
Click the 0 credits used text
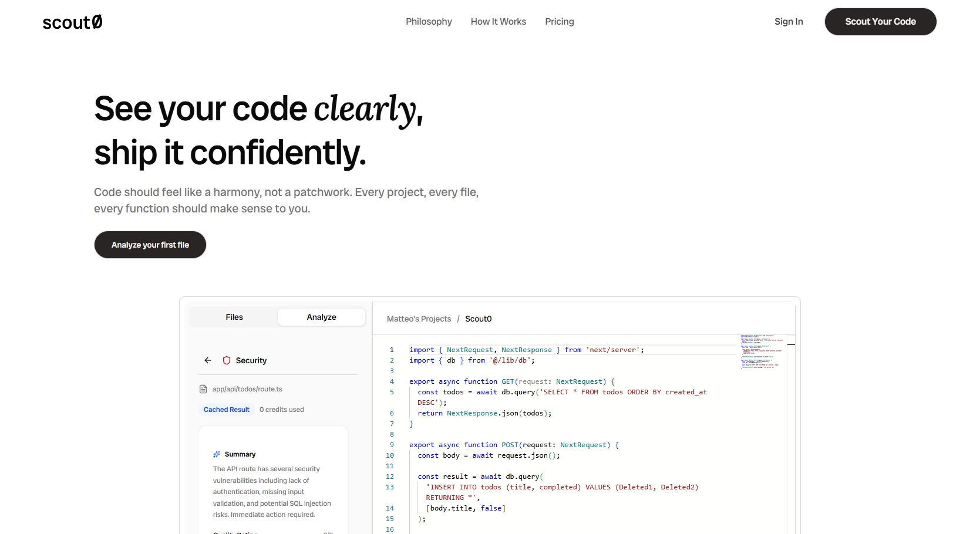282,410
